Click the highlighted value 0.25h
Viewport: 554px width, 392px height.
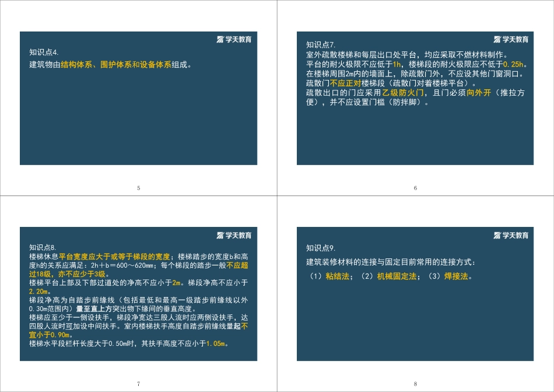click(x=513, y=64)
